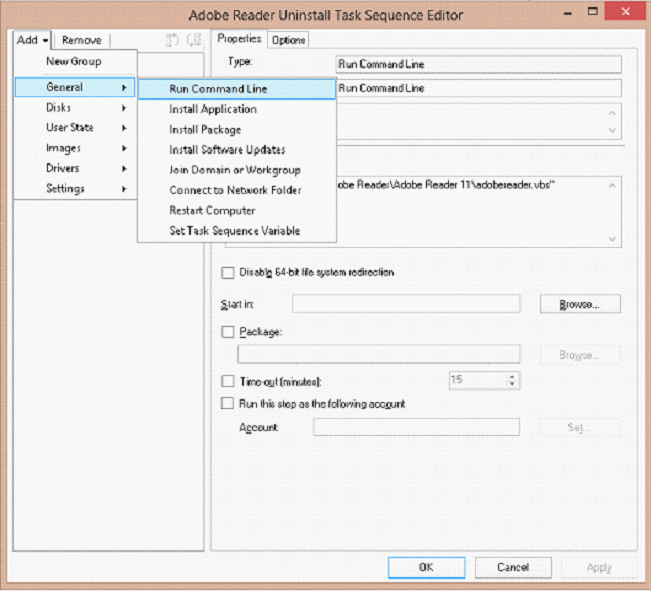Choose Restart Computer menu item

coord(237,210)
